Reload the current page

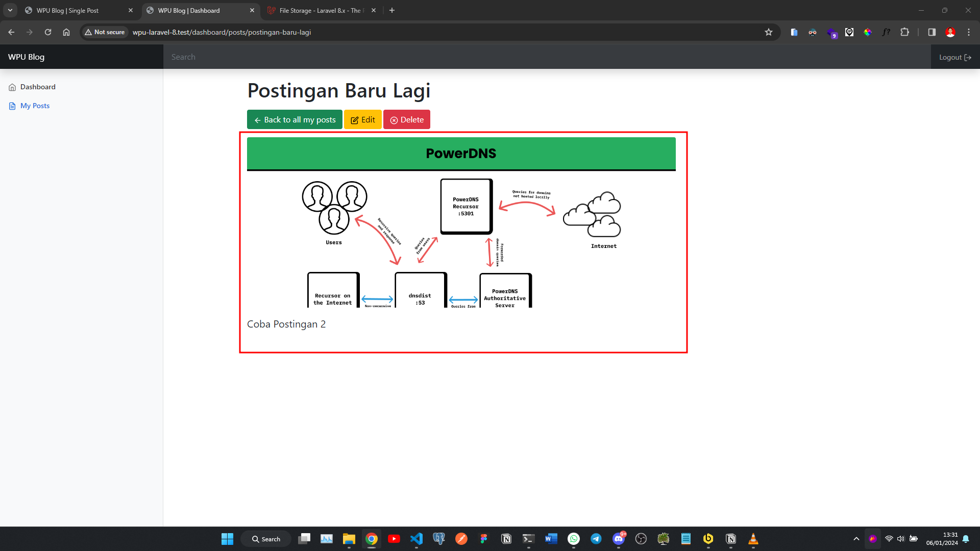coord(48,32)
